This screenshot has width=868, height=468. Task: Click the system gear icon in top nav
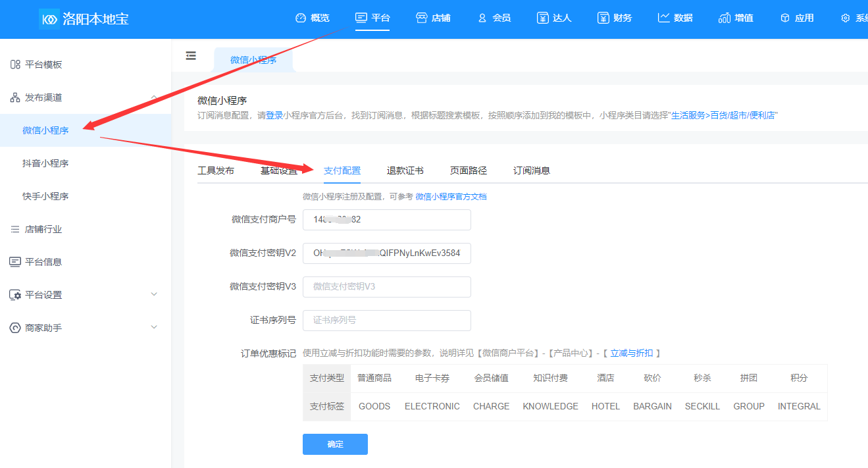click(x=846, y=18)
